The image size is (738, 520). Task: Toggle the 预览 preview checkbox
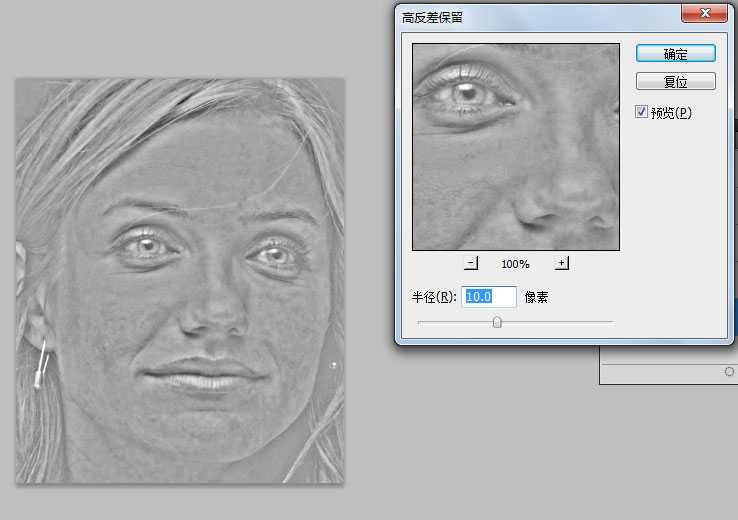click(642, 113)
